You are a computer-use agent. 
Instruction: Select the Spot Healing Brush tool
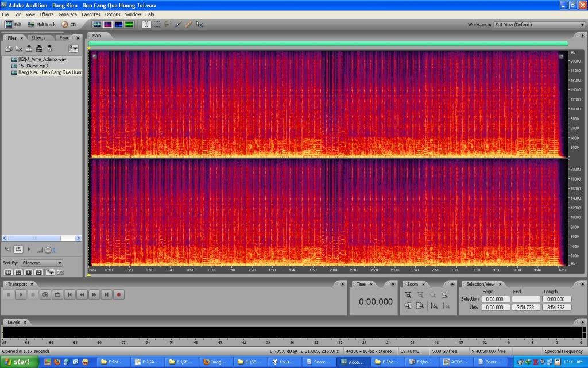point(188,24)
